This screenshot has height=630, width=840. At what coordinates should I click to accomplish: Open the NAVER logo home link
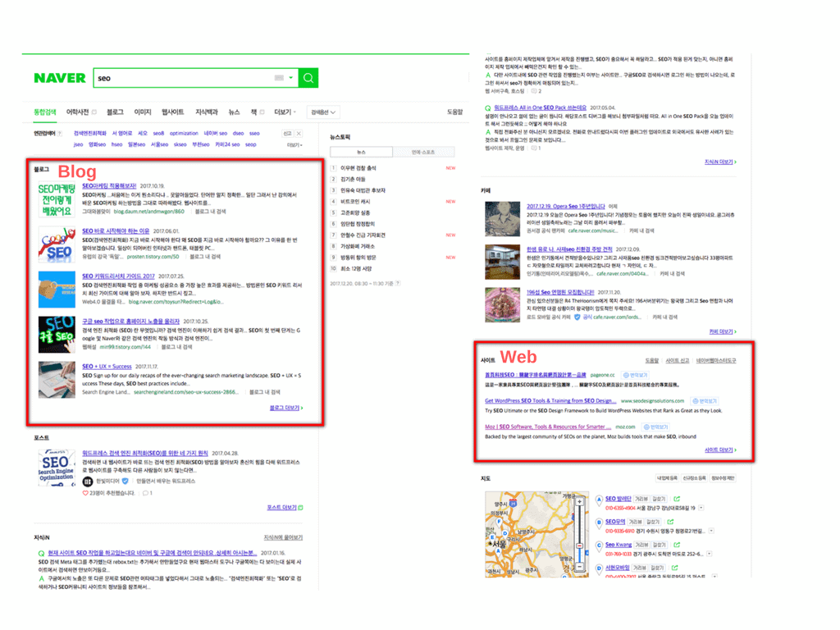coord(59,78)
